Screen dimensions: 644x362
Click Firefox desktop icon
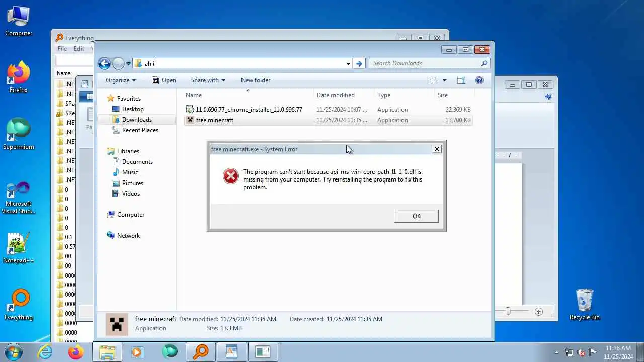pyautogui.click(x=19, y=77)
